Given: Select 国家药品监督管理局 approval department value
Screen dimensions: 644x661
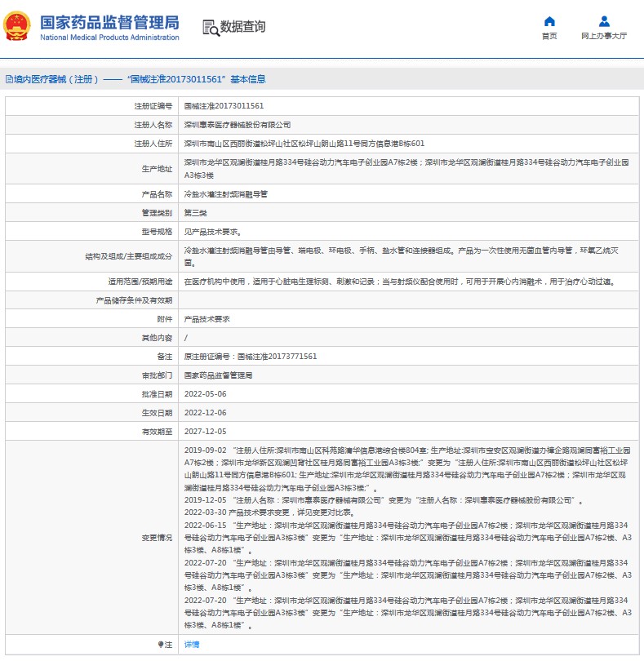Looking at the screenshot, I should (218, 375).
